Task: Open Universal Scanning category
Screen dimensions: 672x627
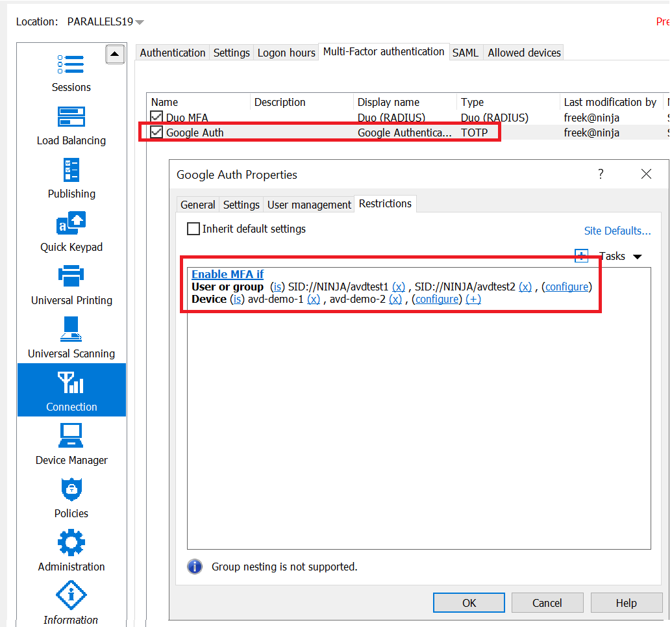Action: pyautogui.click(x=71, y=329)
